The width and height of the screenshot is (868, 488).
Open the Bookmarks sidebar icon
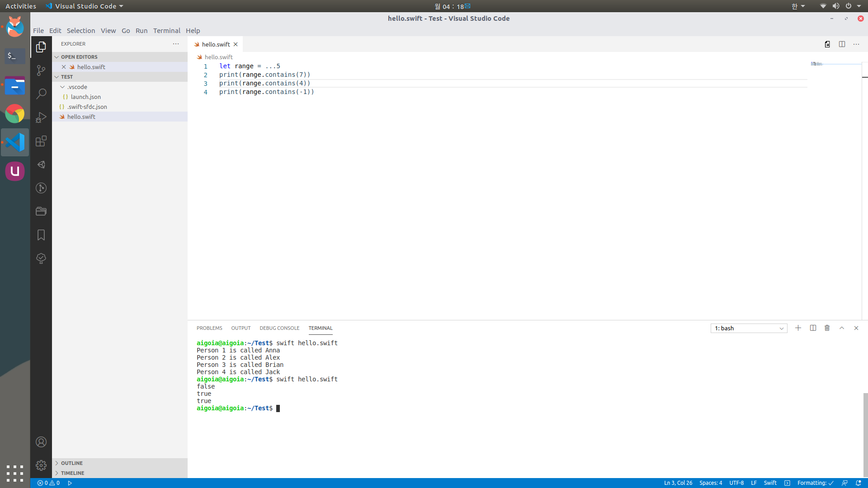tap(41, 235)
